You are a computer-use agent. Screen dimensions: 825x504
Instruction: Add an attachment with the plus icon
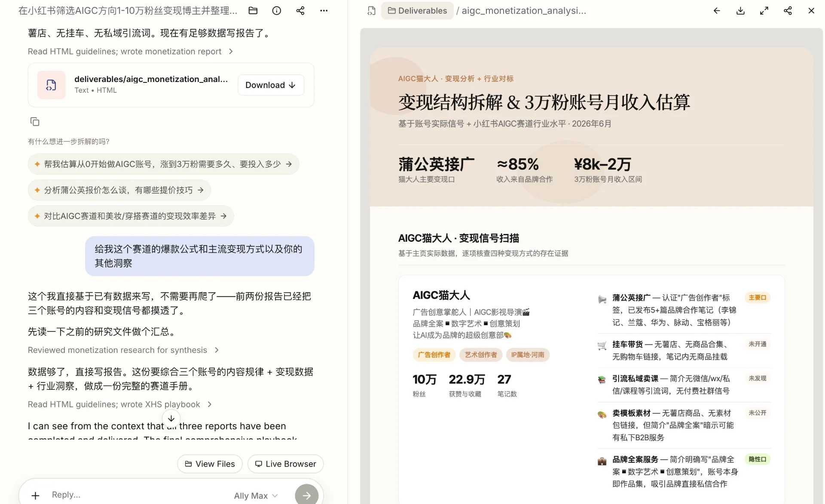coord(36,495)
